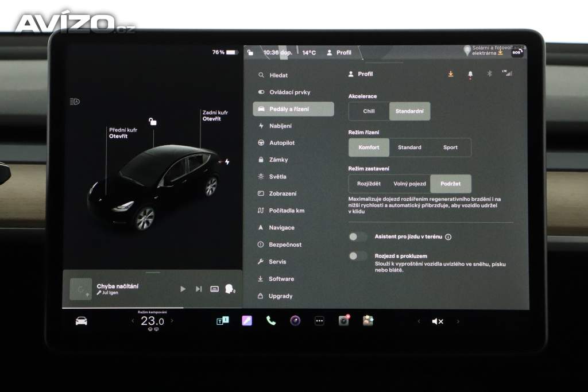Open the purple sketchpad app icon

coord(247,321)
